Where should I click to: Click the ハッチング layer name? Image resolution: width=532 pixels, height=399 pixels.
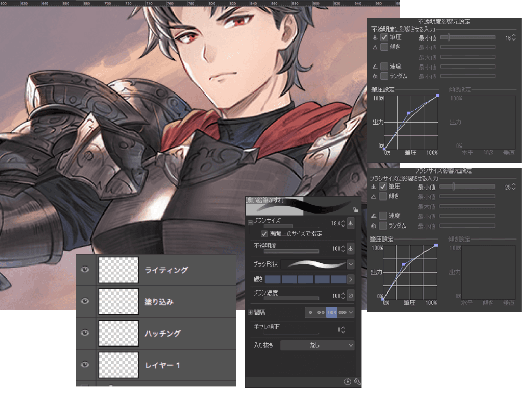tap(163, 333)
